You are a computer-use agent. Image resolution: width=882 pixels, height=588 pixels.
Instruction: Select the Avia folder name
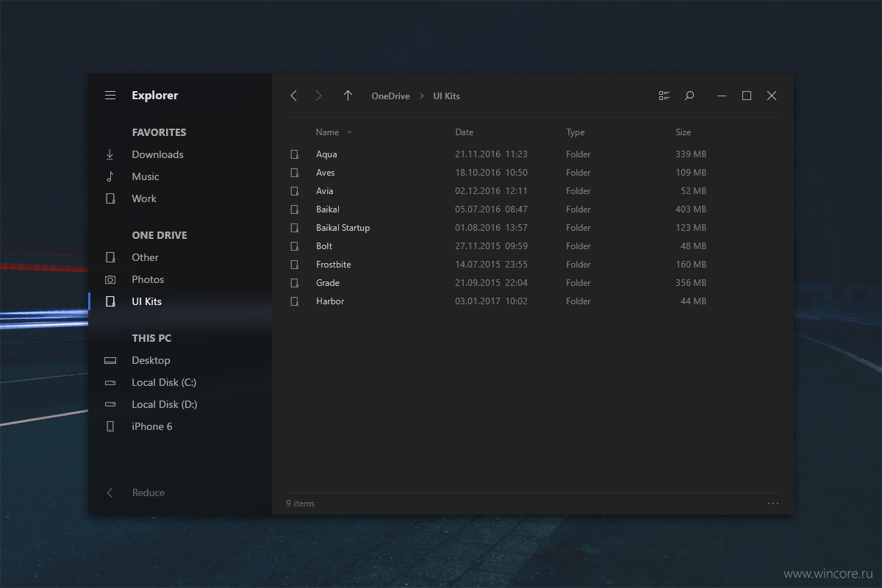[325, 191]
